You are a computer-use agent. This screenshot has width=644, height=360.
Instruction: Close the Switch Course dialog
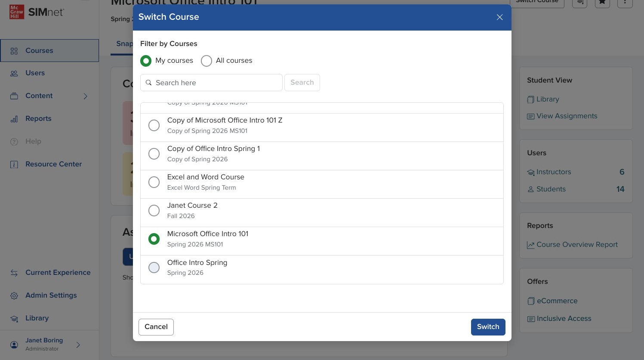click(x=499, y=17)
